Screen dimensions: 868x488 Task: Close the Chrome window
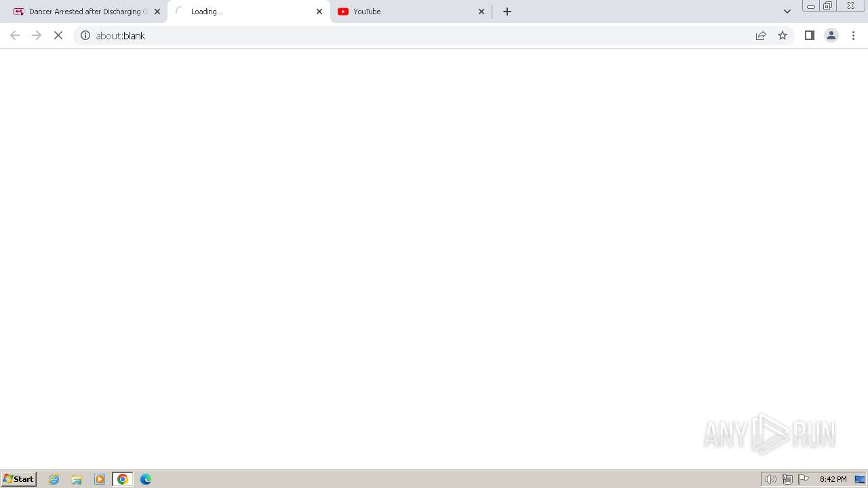pyautogui.click(x=850, y=6)
